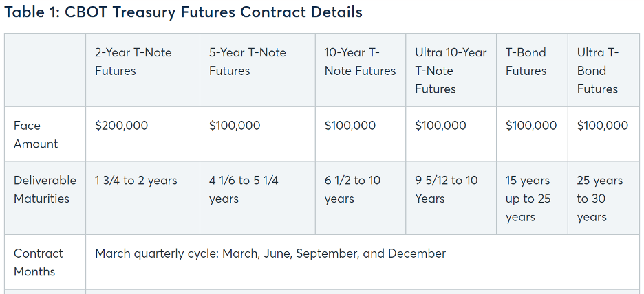This screenshot has height=294, width=644.
Task: Select the T-Bond Futures column header
Action: pos(533,70)
